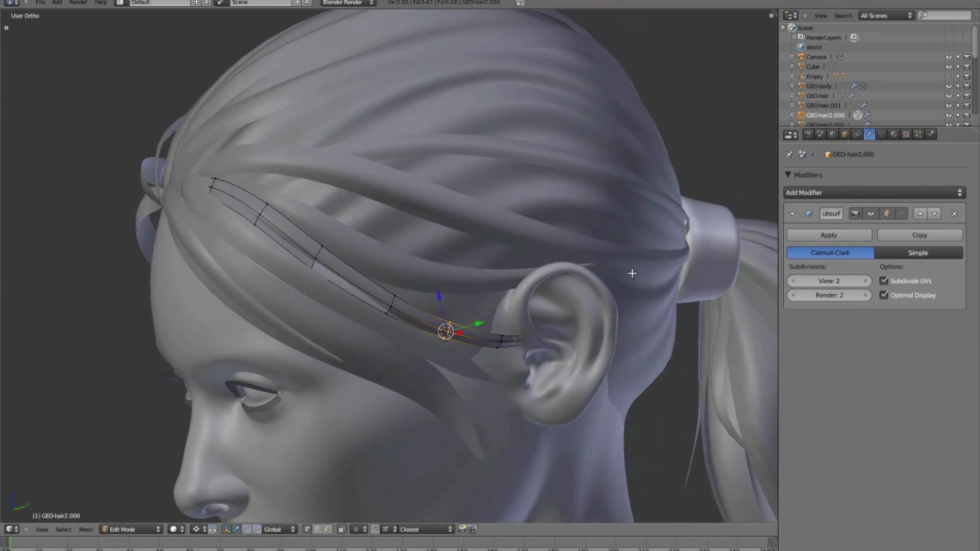Open the All Scenes outliner filter dropdown

click(887, 15)
